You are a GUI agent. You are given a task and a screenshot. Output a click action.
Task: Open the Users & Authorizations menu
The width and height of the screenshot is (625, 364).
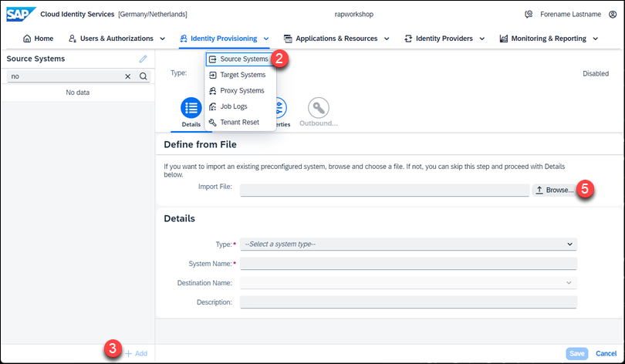117,39
